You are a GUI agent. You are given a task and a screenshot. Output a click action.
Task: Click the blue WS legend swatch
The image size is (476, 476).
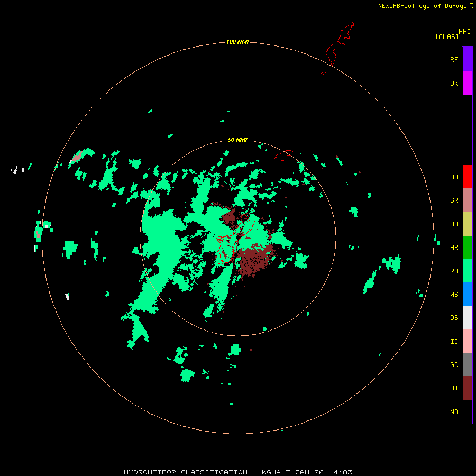pyautogui.click(x=467, y=294)
